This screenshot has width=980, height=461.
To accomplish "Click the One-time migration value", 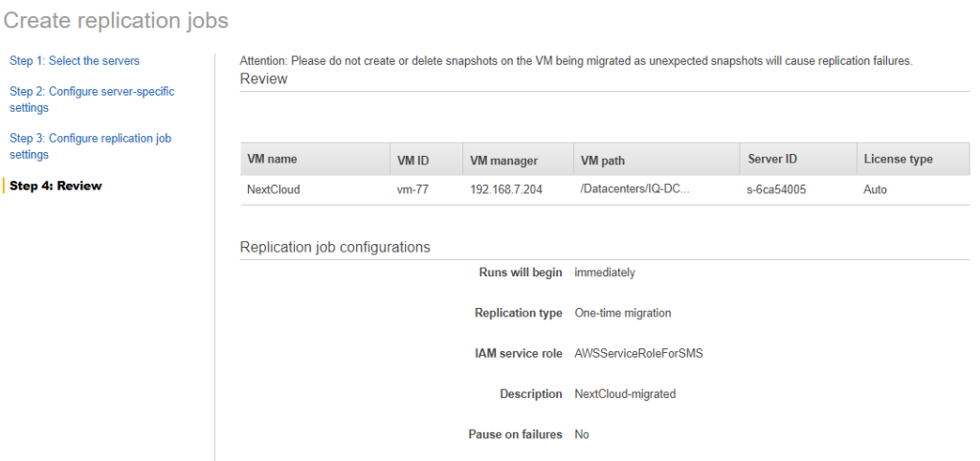I will tap(622, 313).
